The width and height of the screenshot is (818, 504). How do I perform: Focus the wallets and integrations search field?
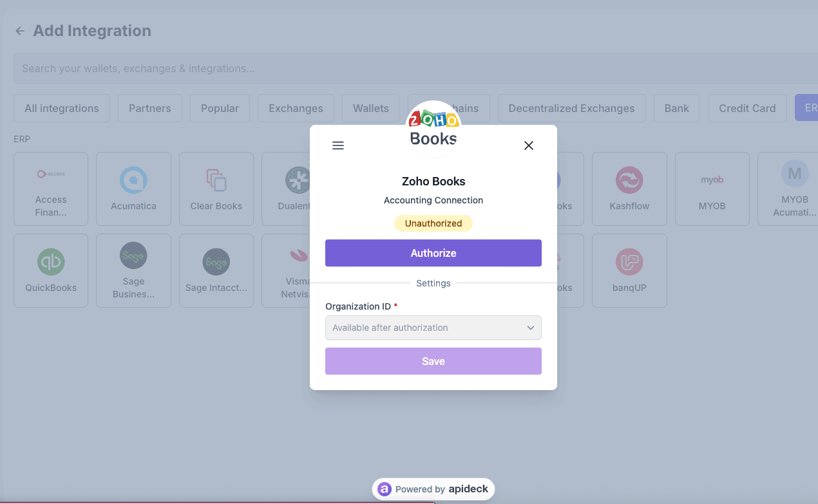point(415,68)
